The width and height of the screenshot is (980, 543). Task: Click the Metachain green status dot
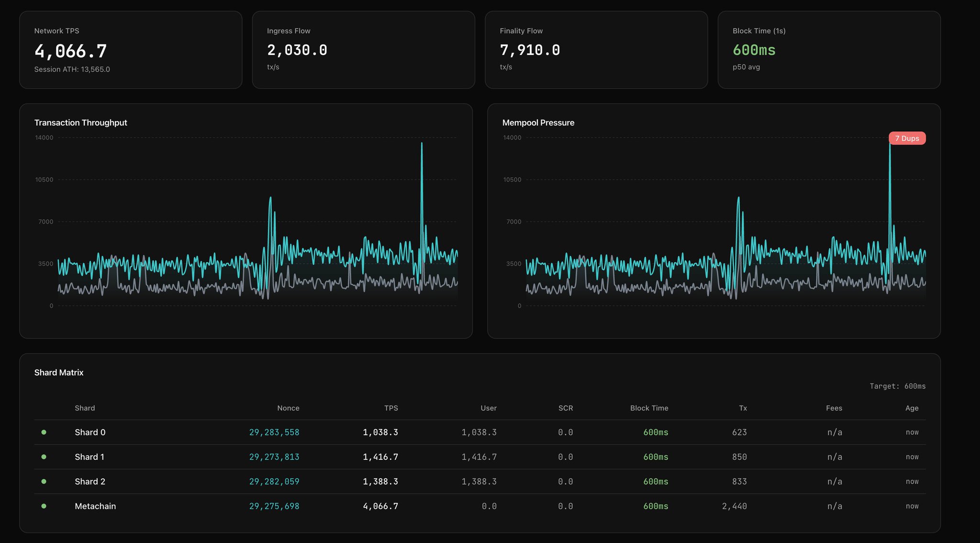pyautogui.click(x=44, y=506)
